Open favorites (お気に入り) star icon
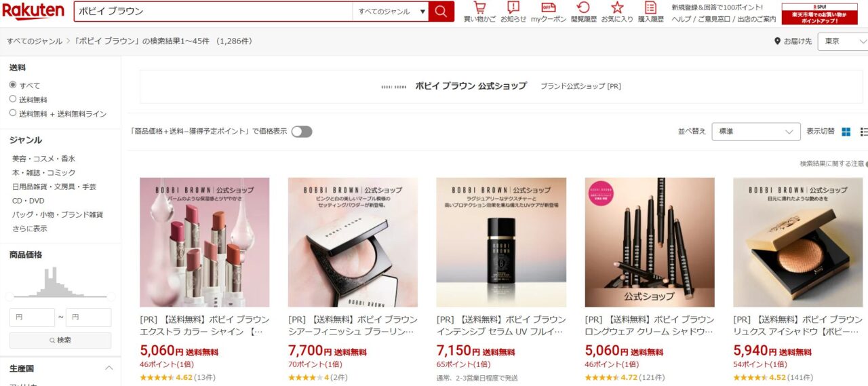The height and width of the screenshot is (386, 868). [x=617, y=12]
